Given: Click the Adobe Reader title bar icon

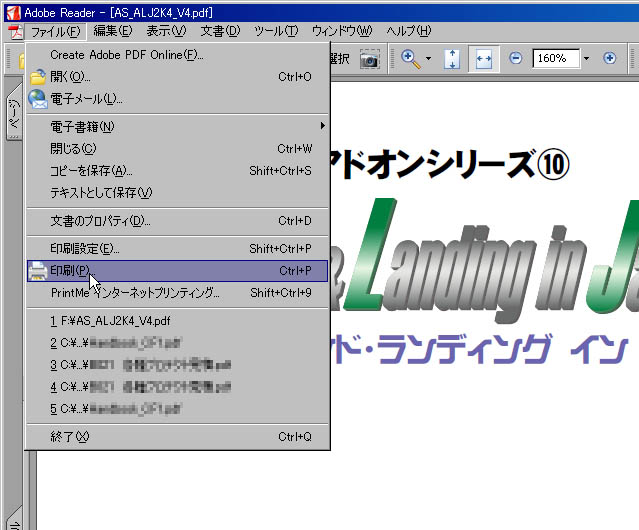Looking at the screenshot, I should tap(13, 13).
